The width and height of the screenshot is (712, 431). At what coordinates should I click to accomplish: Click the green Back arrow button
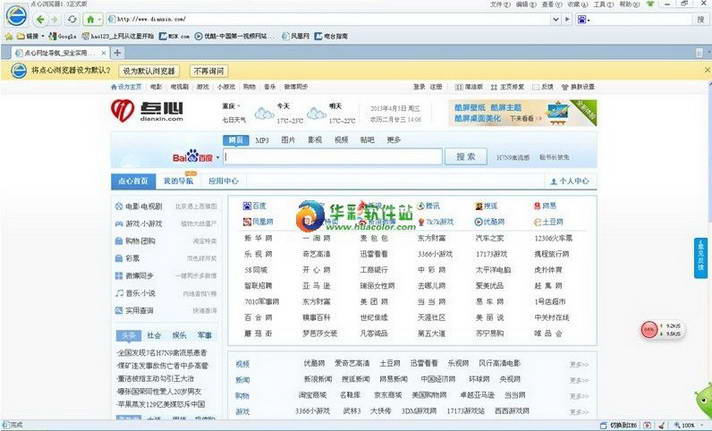40,19
